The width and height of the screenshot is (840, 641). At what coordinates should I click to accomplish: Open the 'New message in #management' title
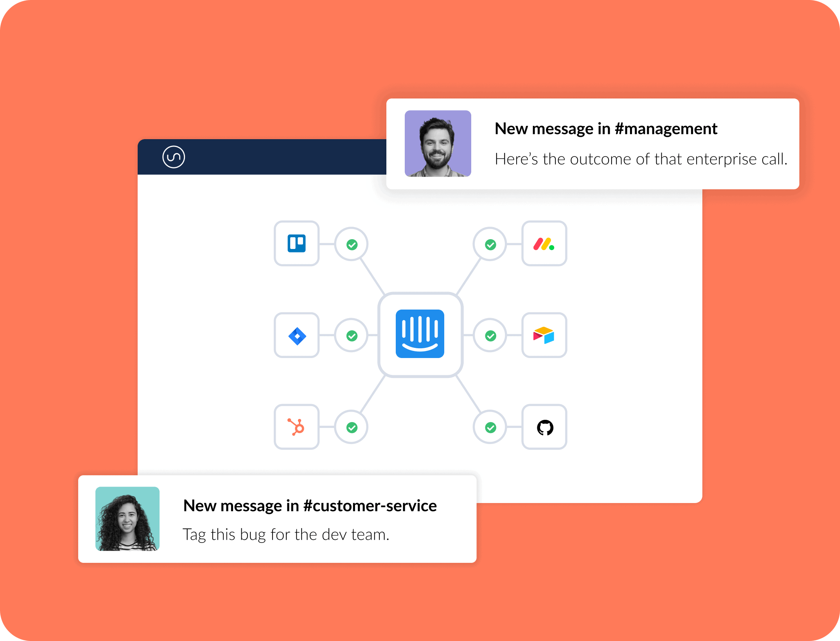point(606,129)
